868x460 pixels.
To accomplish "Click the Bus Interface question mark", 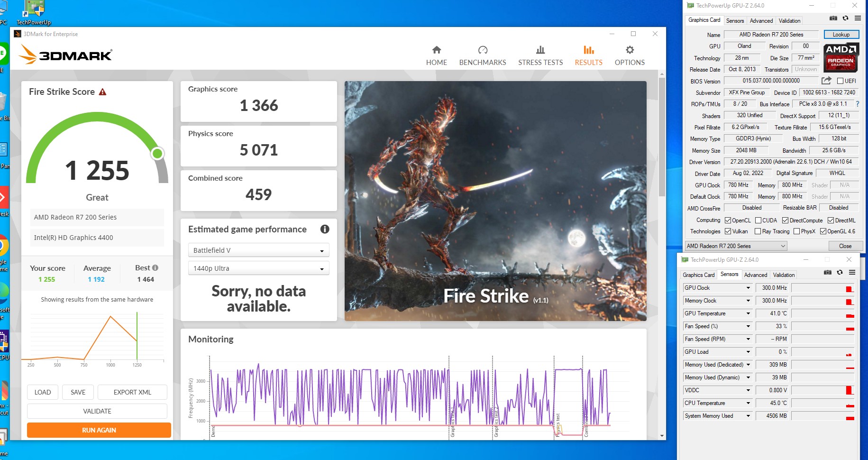I will [x=857, y=104].
